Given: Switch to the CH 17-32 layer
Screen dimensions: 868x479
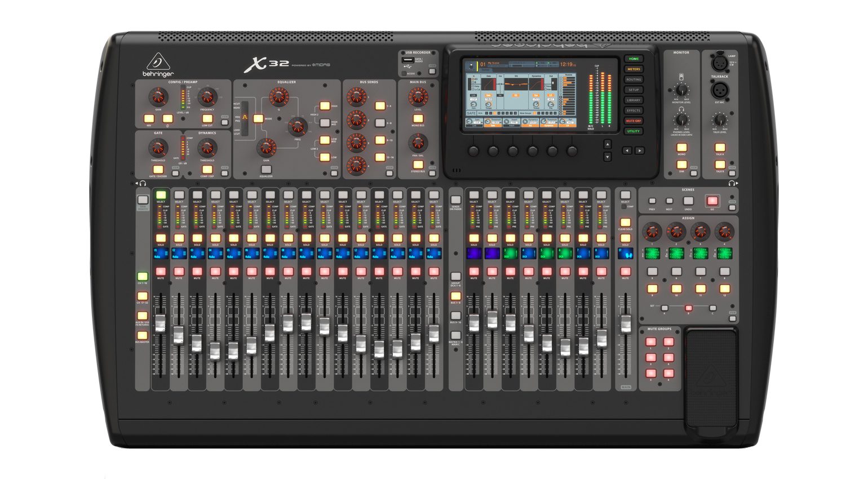Looking at the screenshot, I should click(x=142, y=296).
